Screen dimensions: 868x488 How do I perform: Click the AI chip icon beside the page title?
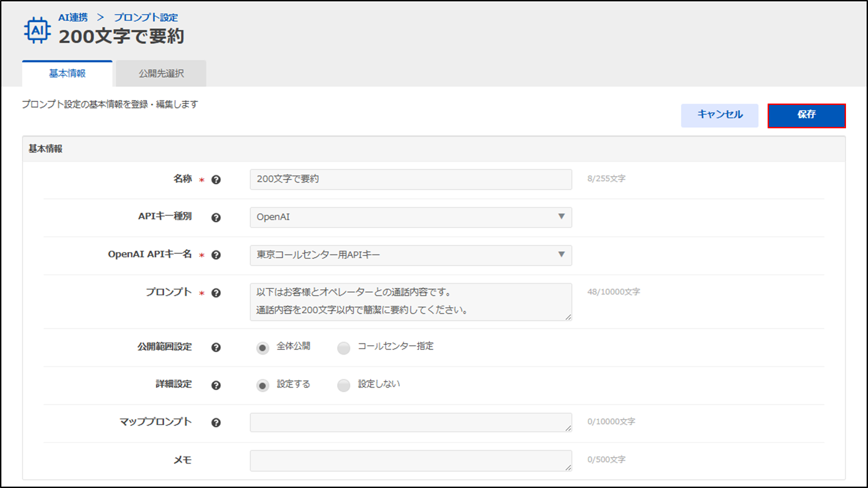point(37,31)
